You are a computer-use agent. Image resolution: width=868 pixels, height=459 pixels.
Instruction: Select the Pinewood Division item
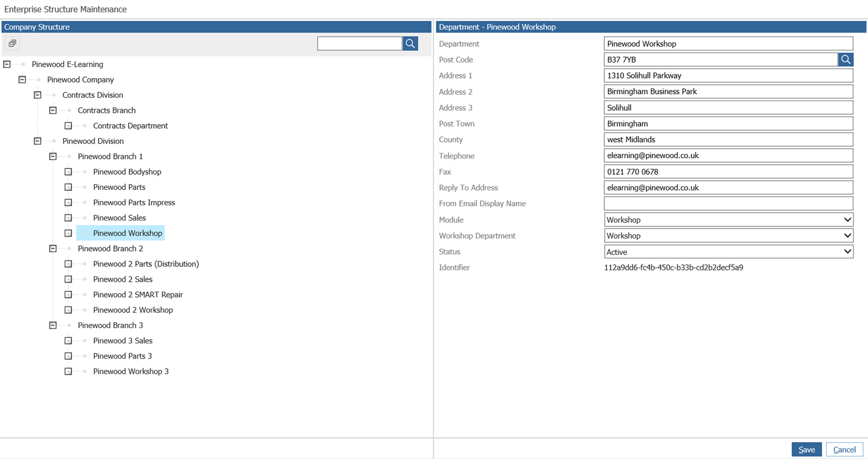point(93,141)
